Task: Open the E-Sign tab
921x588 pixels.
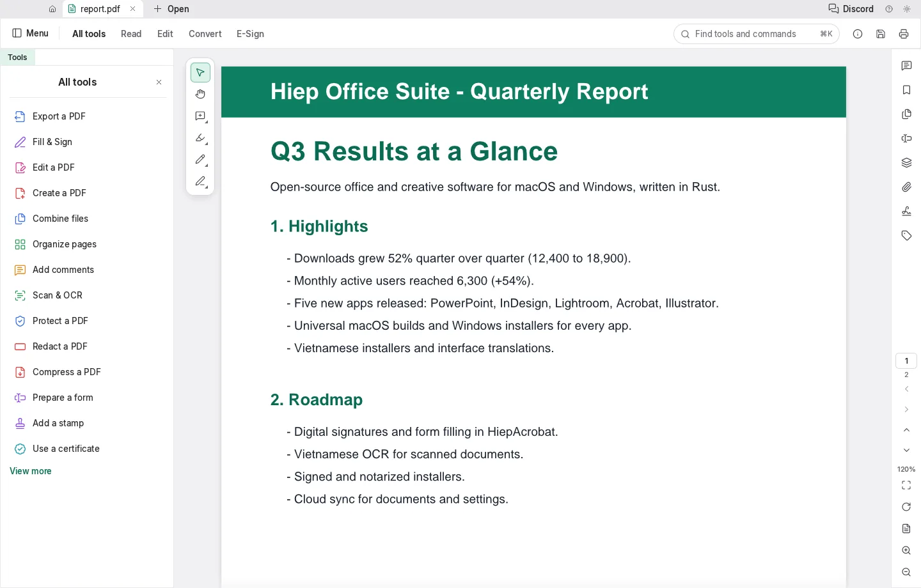Action: point(250,34)
